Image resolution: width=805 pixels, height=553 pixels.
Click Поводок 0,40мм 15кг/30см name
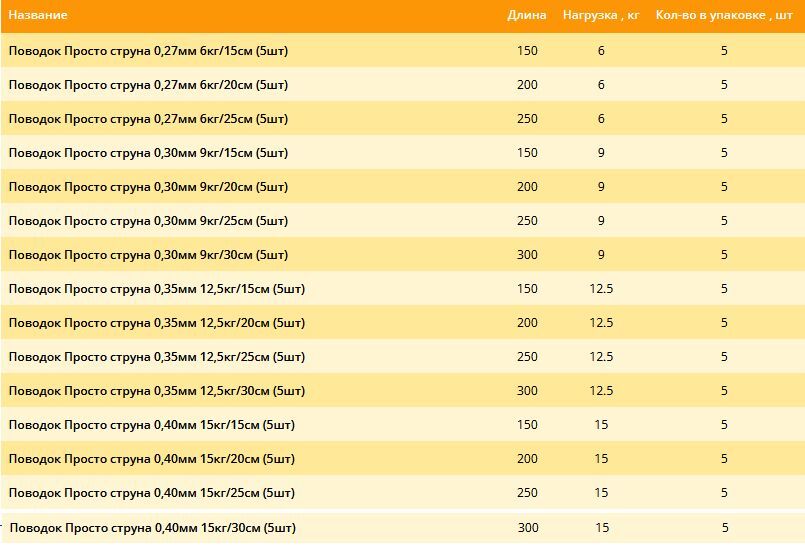click(x=153, y=527)
